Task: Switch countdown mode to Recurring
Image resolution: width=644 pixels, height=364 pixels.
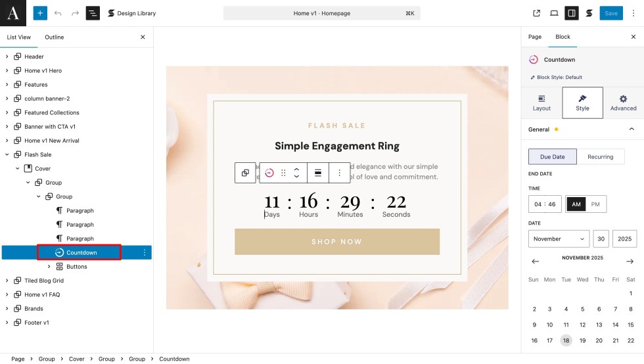Action: pos(600,156)
